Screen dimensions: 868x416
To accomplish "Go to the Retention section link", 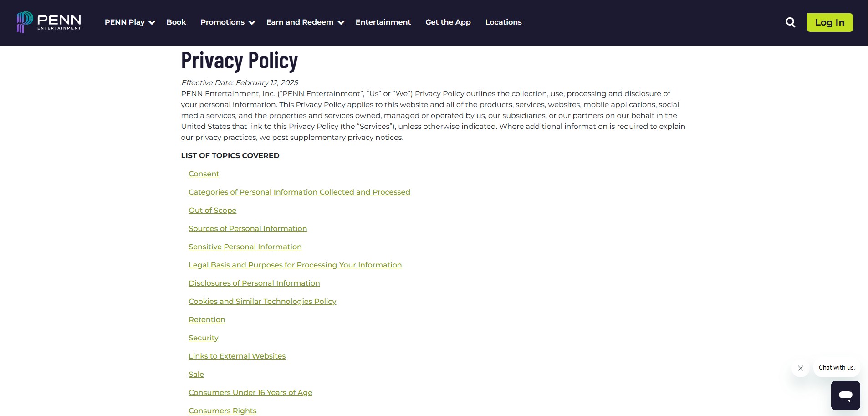I will 207,320.
